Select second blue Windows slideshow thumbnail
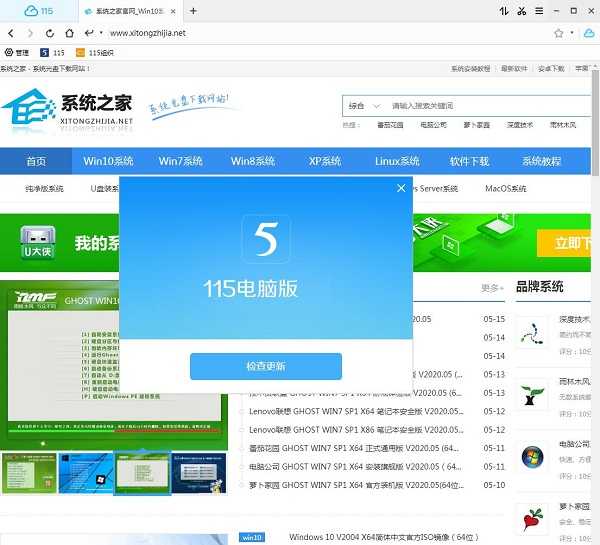 (86, 473)
